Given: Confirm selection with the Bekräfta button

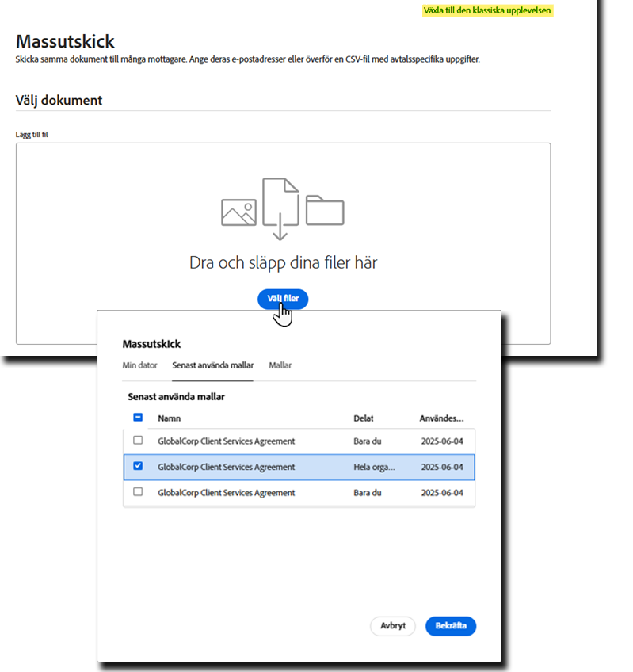Looking at the screenshot, I should point(451,625).
